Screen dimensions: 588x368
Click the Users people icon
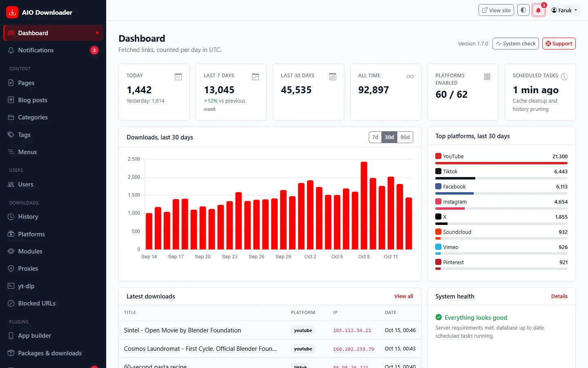pos(11,184)
